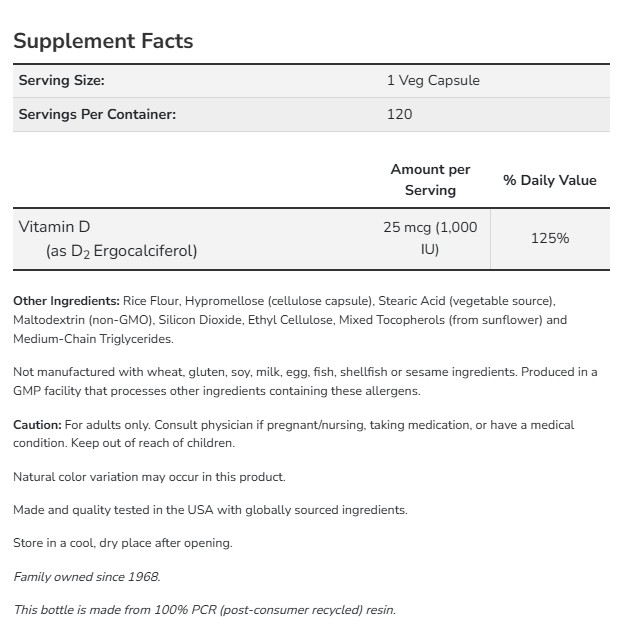This screenshot has width=621, height=631.
Task: Click the Made and quality tested line
Action: coord(210,510)
